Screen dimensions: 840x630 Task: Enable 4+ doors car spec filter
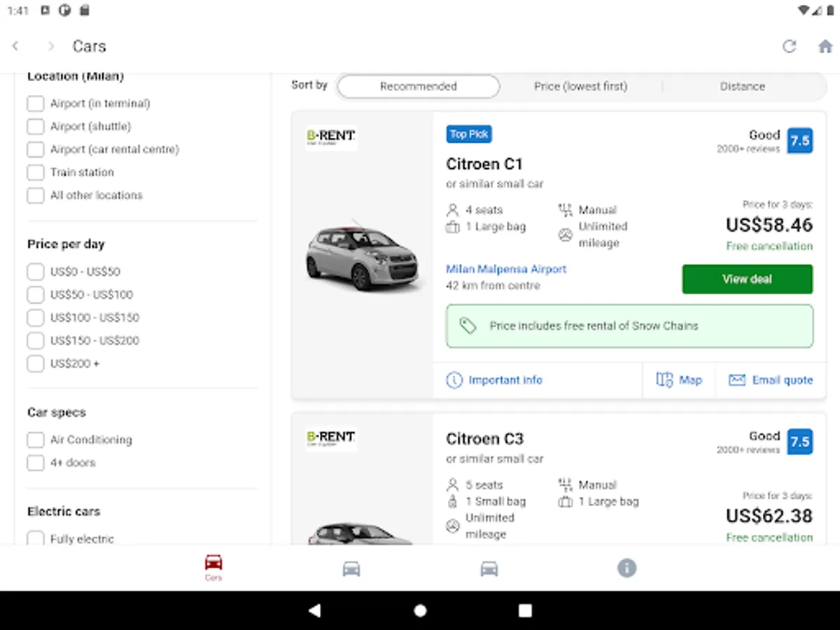click(36, 463)
